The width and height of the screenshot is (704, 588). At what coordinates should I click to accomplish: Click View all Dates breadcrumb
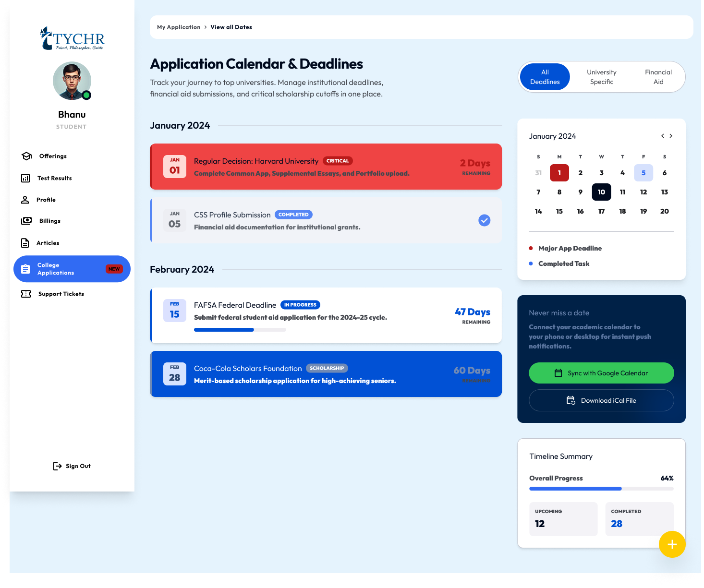[x=231, y=27]
